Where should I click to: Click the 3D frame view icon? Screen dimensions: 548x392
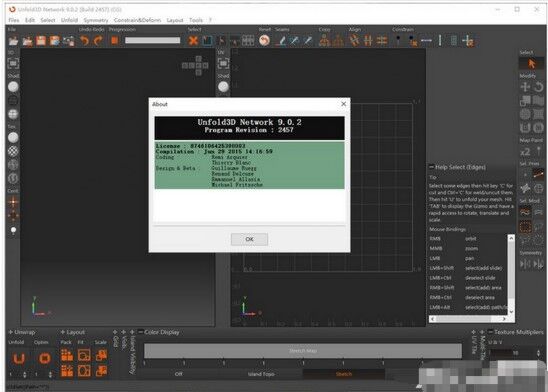coord(13,63)
